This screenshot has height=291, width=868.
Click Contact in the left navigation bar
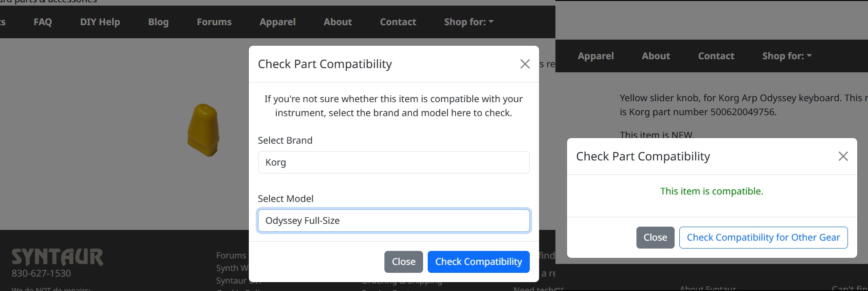(x=398, y=22)
